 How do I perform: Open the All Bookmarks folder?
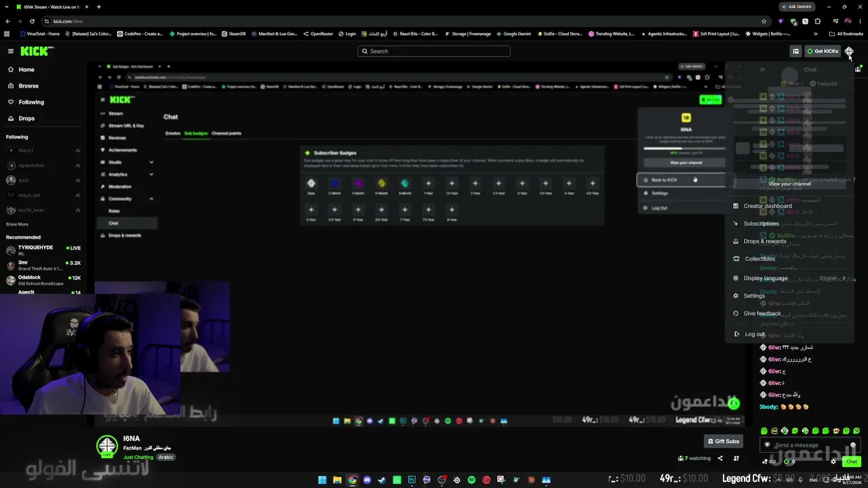(846, 34)
